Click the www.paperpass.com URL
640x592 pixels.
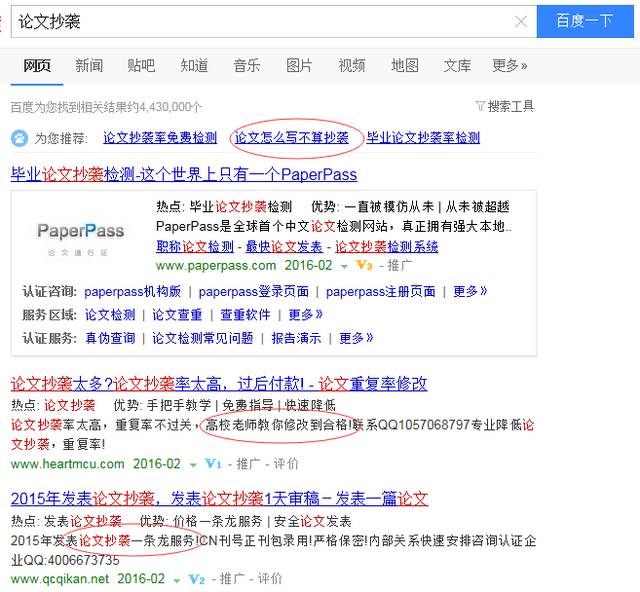[x=216, y=266]
